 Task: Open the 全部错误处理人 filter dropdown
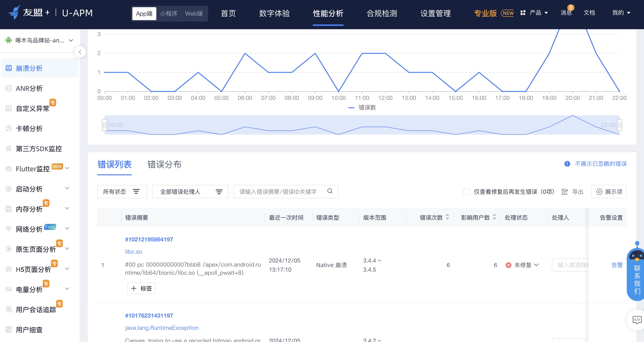click(190, 192)
